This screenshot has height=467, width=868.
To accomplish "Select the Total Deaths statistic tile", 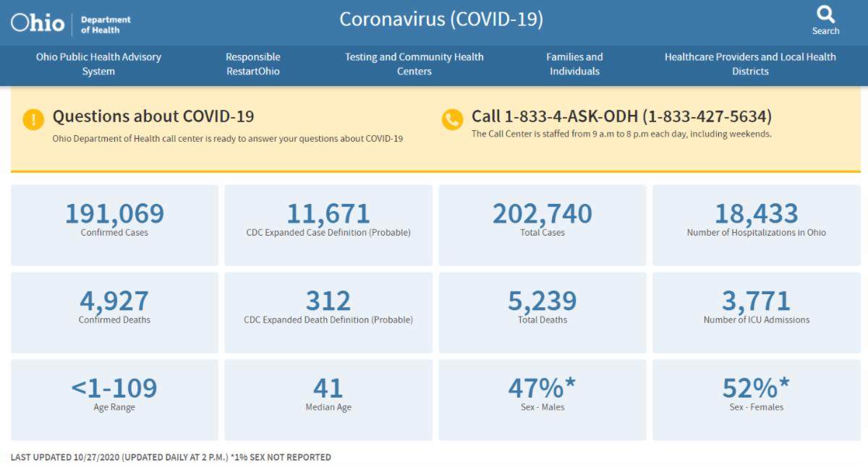I will click(542, 312).
